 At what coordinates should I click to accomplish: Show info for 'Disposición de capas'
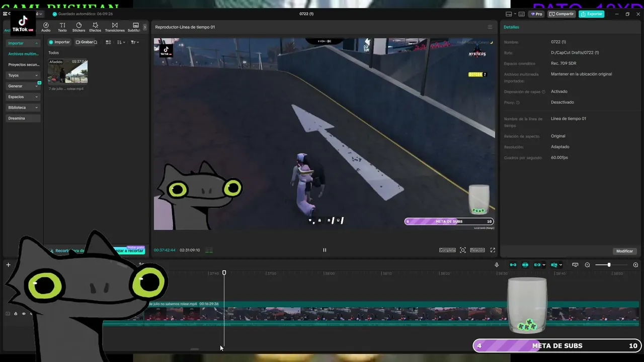pos(543,92)
